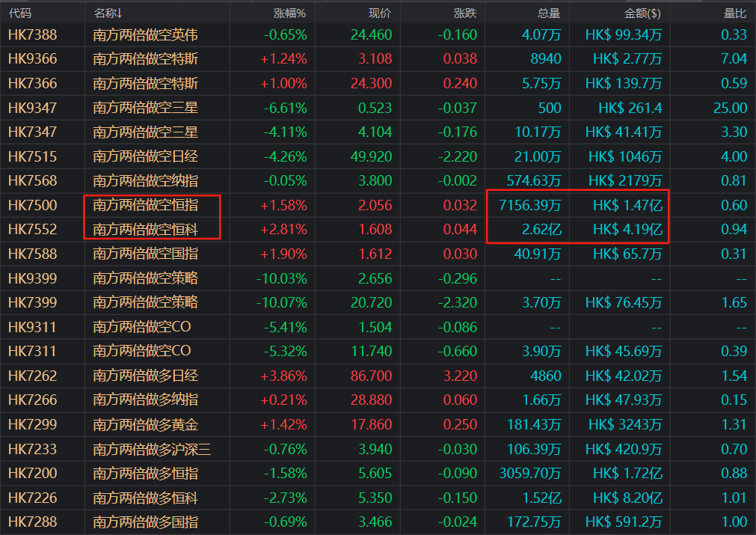This screenshot has height=535, width=756.
Task: Click the -0.65% change value
Action: pyautogui.click(x=285, y=34)
